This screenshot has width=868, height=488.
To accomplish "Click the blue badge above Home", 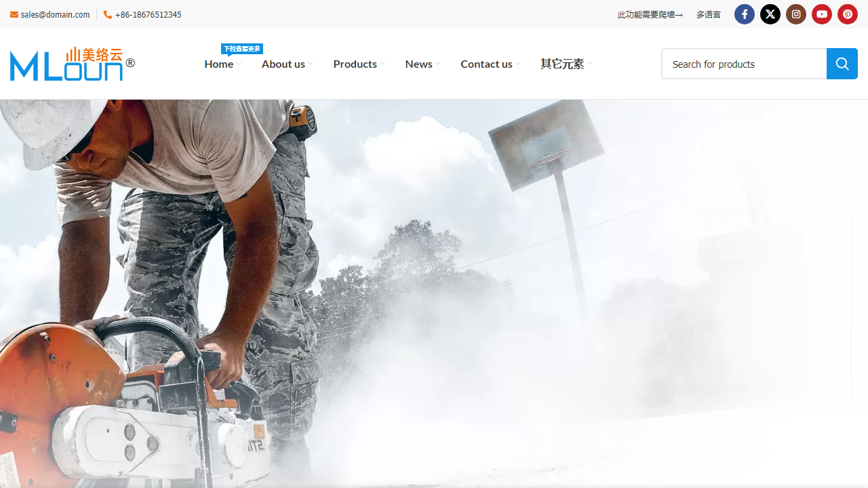I will coord(242,49).
